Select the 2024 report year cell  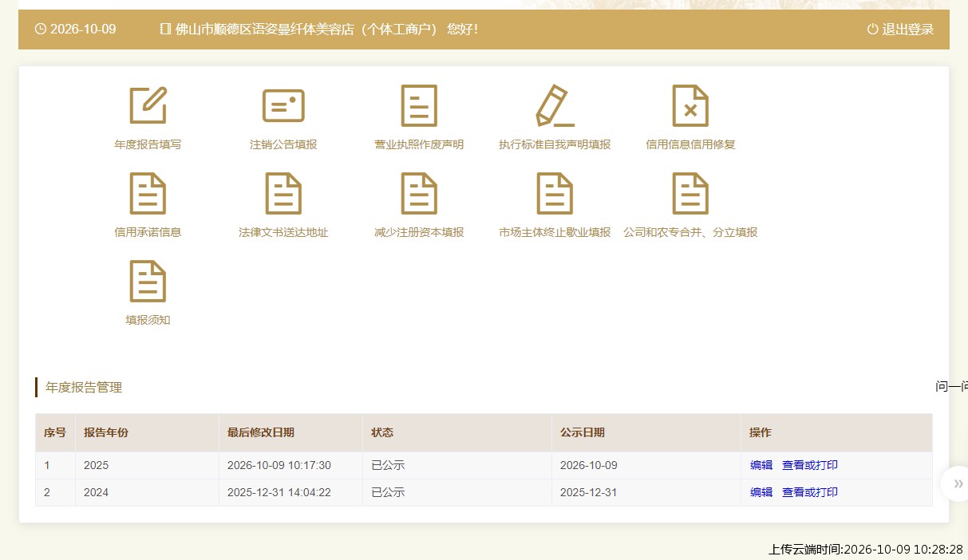(x=147, y=492)
